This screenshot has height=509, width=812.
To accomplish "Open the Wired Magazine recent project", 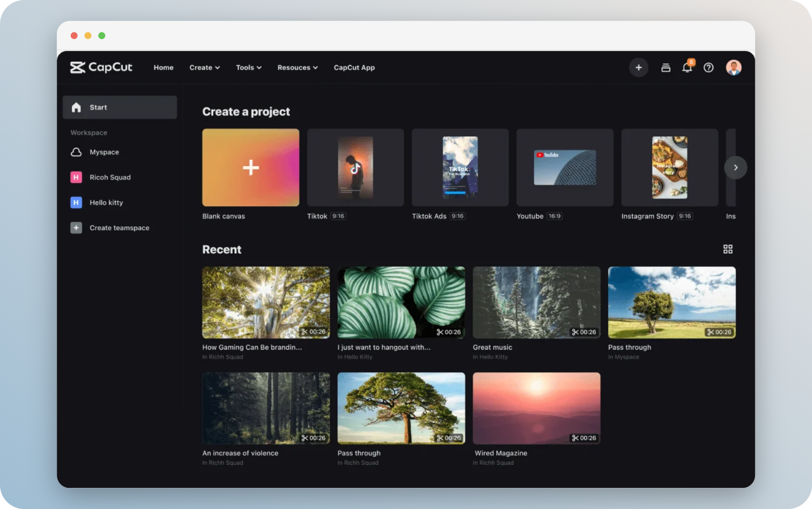I will [536, 408].
